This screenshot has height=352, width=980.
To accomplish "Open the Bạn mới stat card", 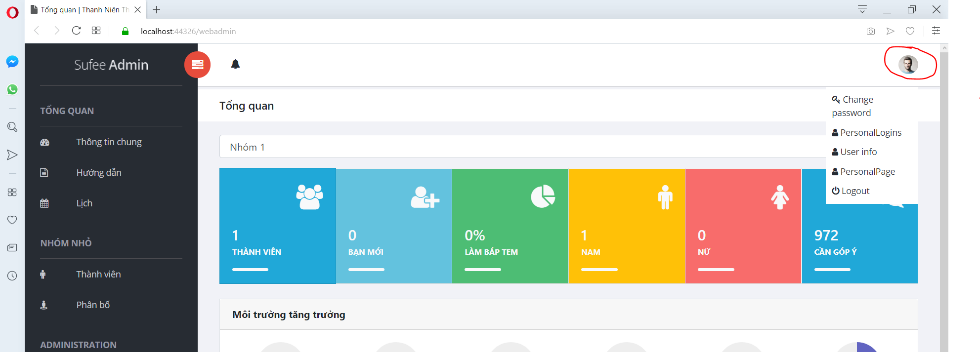I will click(394, 226).
